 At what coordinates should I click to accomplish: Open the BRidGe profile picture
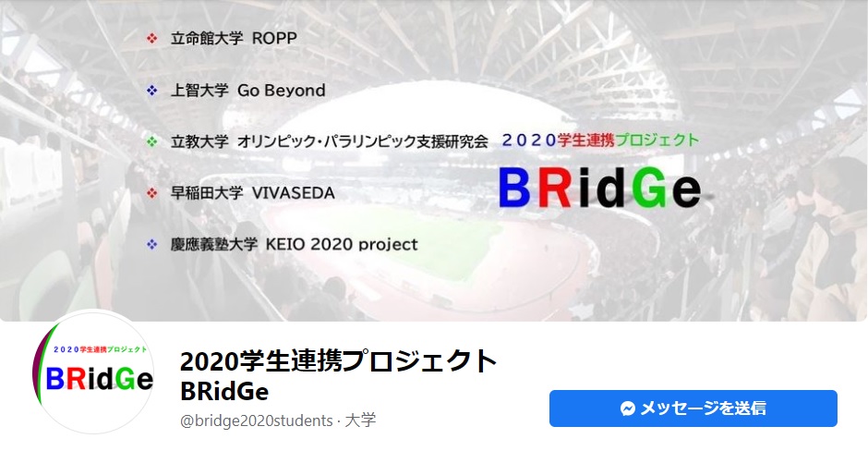click(93, 372)
